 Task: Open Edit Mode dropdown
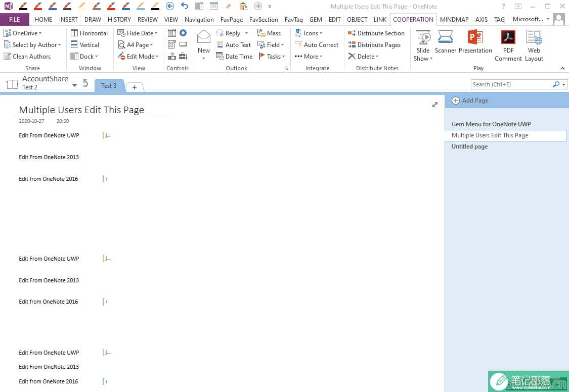tap(138, 56)
